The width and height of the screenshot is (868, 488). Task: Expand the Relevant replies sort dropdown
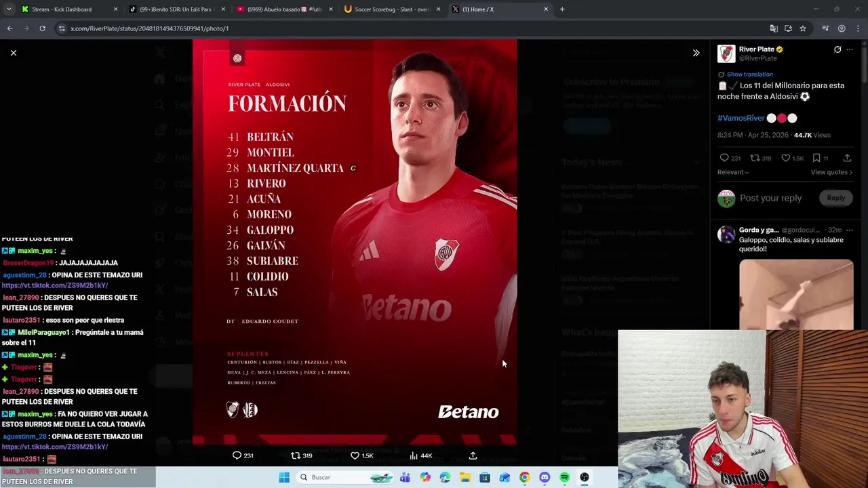click(733, 172)
